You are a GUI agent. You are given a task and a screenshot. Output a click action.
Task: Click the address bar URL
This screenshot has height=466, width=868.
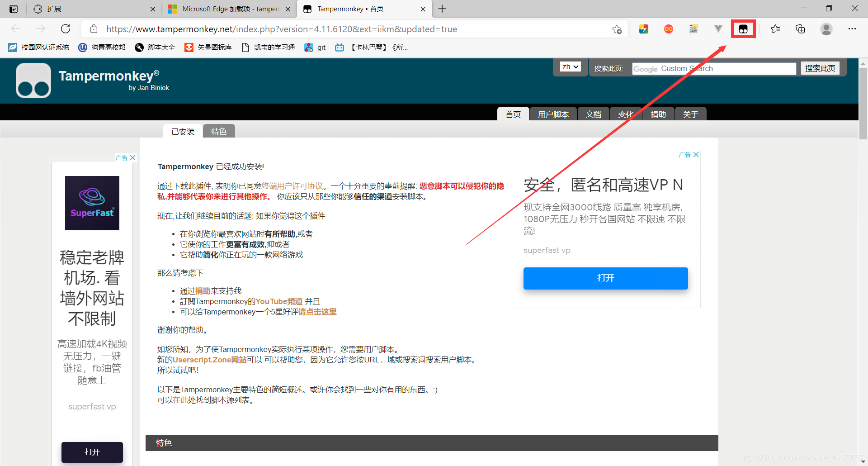pos(282,29)
